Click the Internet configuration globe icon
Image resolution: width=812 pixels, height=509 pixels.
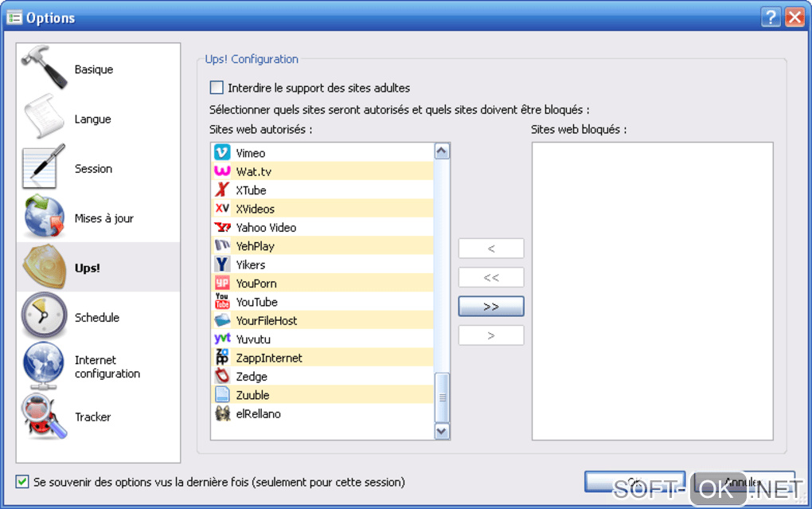coord(44,366)
